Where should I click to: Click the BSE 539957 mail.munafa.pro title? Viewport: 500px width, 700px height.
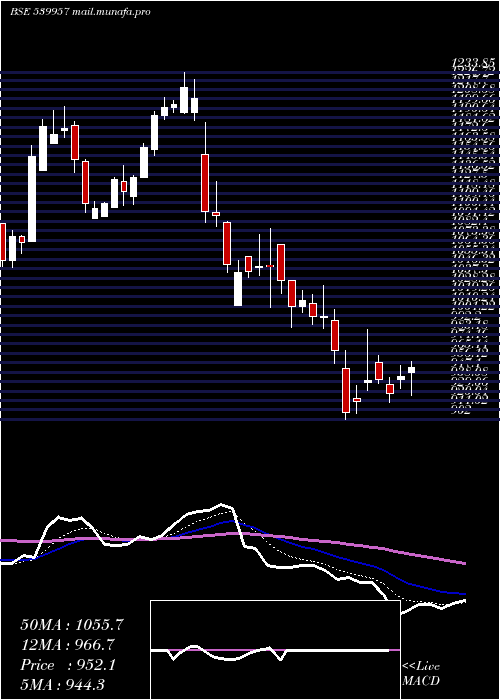80,12
